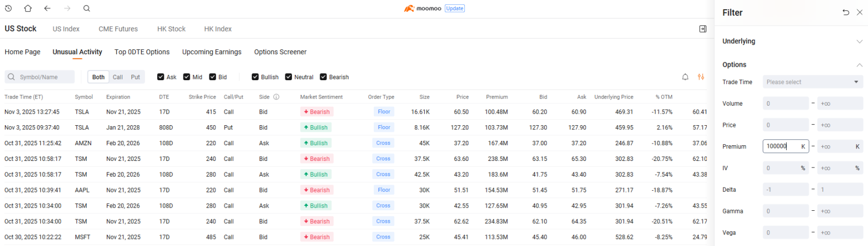Switch to HK Index tab
868x246 pixels.
click(x=218, y=29)
